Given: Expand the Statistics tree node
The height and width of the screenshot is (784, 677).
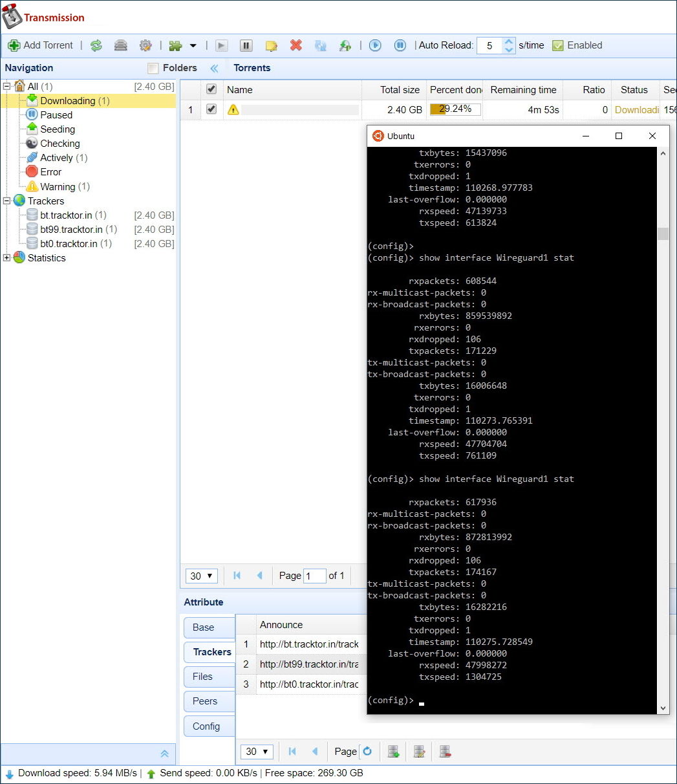Looking at the screenshot, I should [x=7, y=258].
